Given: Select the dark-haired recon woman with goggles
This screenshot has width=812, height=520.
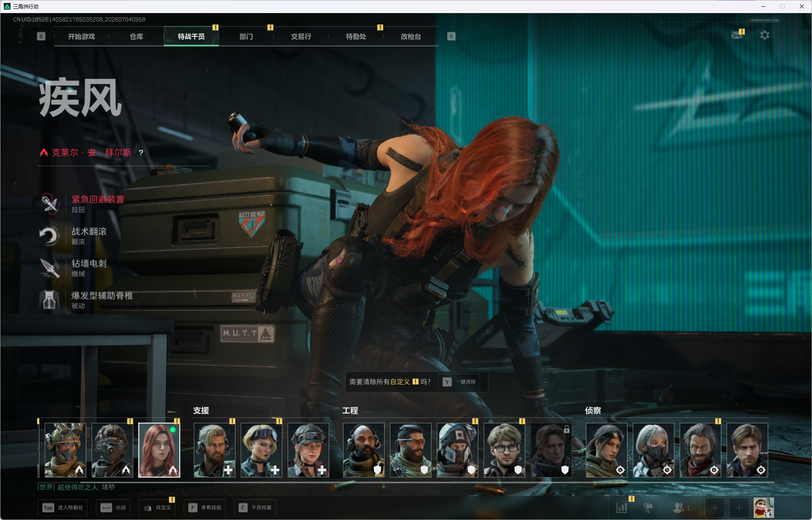Looking at the screenshot, I should pyautogui.click(x=607, y=450).
